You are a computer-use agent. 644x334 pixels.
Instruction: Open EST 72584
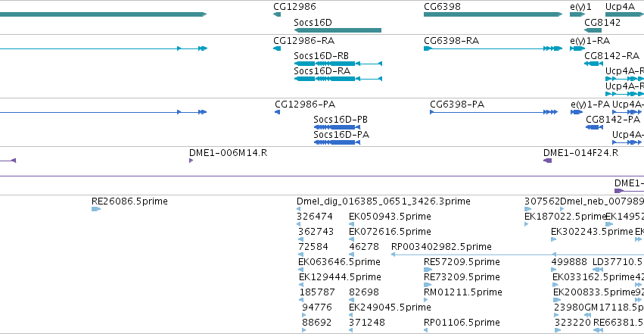pos(313,247)
